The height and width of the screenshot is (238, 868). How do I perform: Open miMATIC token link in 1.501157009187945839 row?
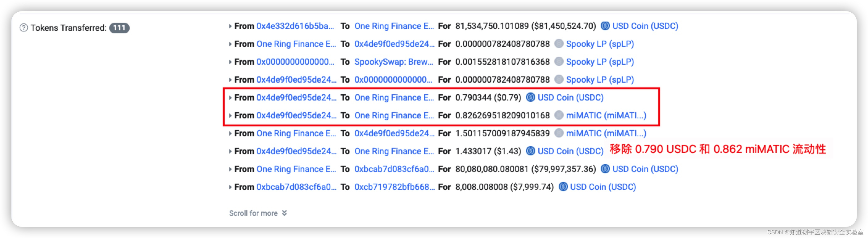coord(606,133)
